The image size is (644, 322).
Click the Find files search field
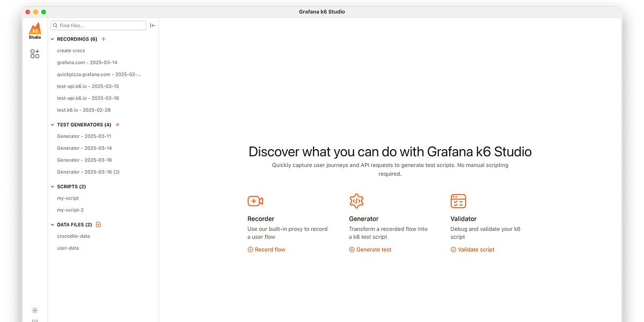coord(98,25)
